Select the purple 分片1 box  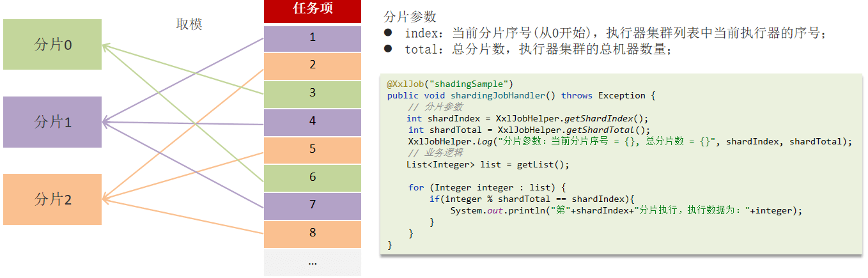tap(52, 122)
